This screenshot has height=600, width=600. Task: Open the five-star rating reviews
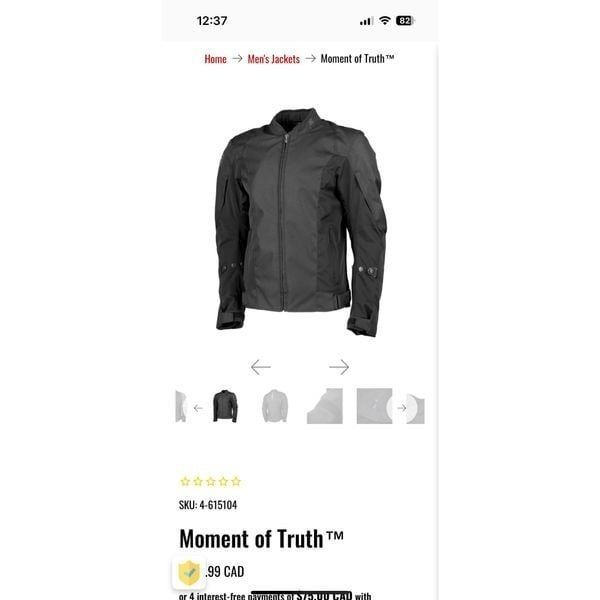click(210, 481)
